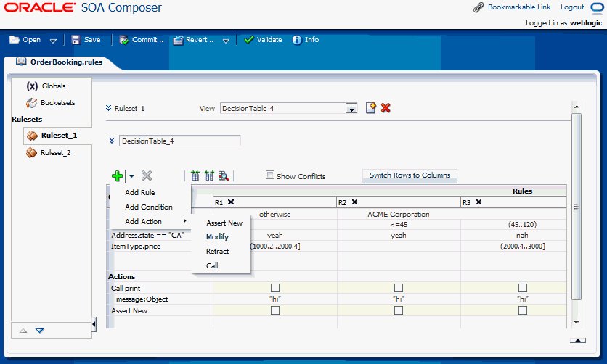Click the new decision table icon beside View

pyautogui.click(x=371, y=108)
